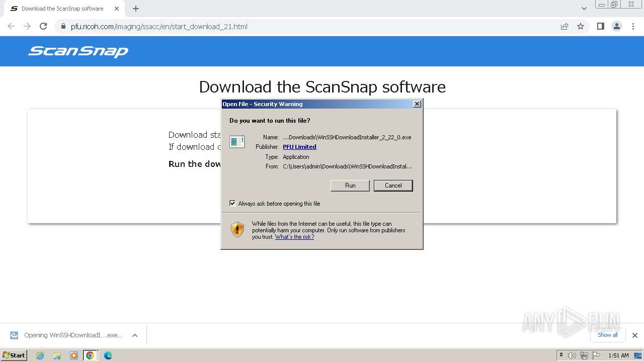The height and width of the screenshot is (362, 644).
Task: Click the network tray icon
Action: (x=584, y=355)
